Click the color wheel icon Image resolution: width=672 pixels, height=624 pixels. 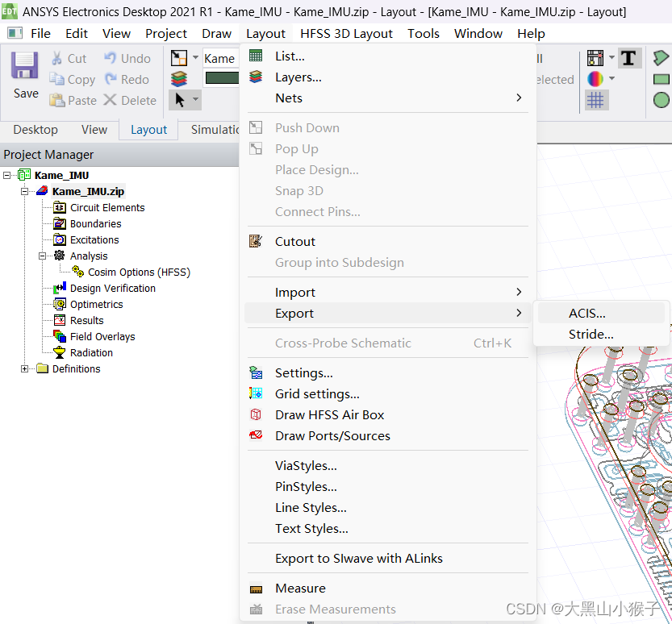[x=595, y=79]
